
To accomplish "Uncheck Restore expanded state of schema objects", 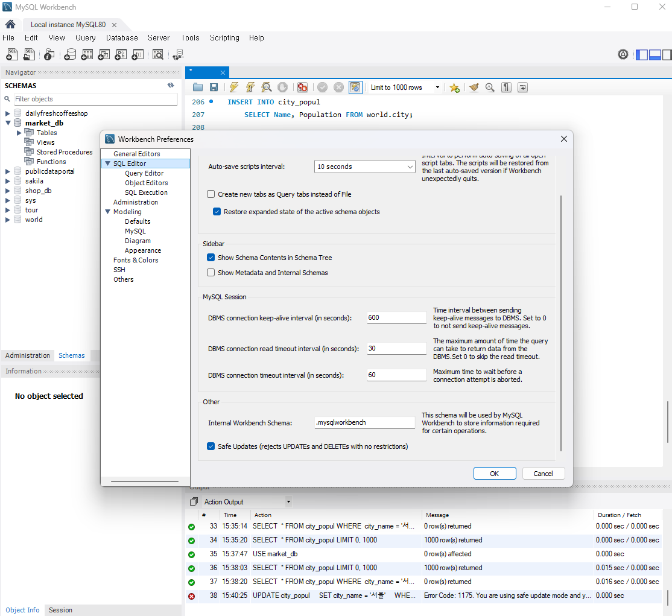I will click(x=217, y=212).
